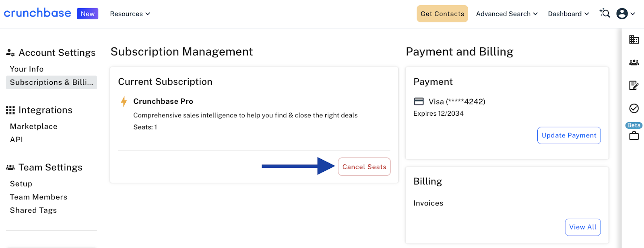Click the sparkle search icon in header
Image resolution: width=644 pixels, height=248 pixels.
click(605, 13)
